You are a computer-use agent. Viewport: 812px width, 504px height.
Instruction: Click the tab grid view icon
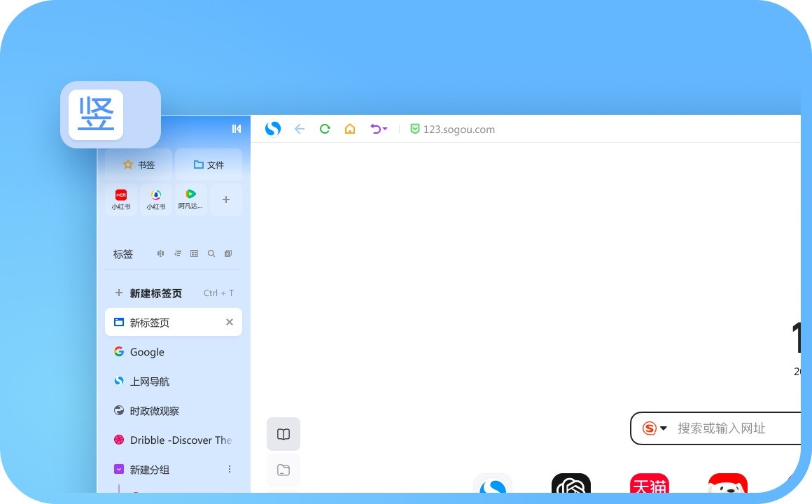pyautogui.click(x=194, y=253)
